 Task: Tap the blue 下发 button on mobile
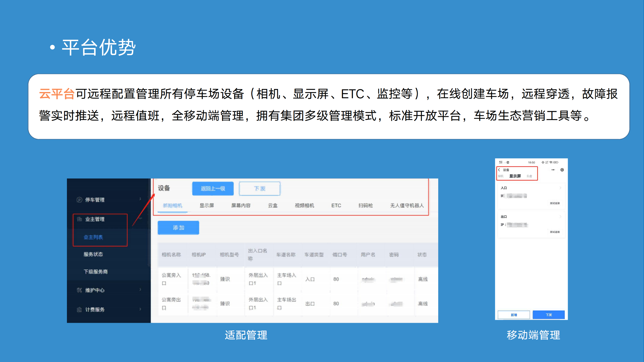pyautogui.click(x=549, y=315)
